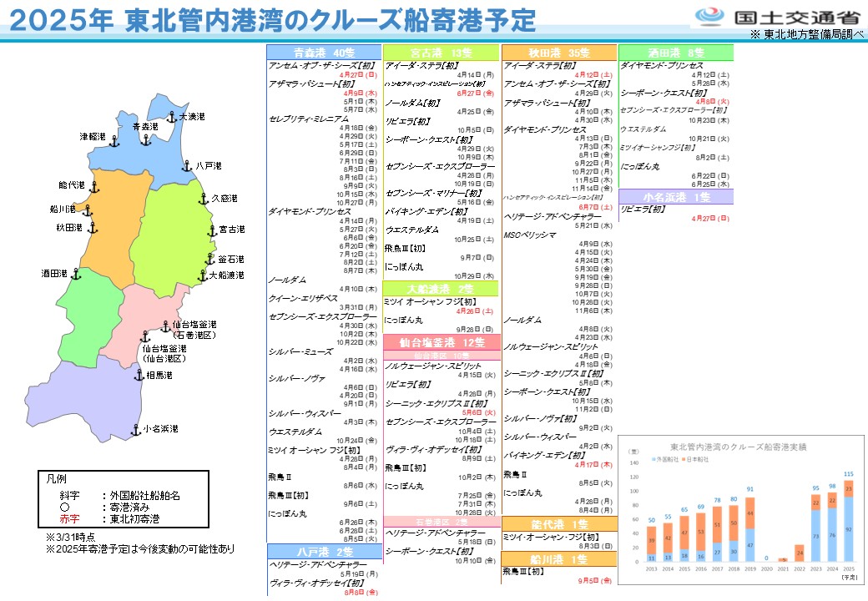Click the 外国船社 legend entry in the chart
The image size is (868, 601).
click(665, 459)
